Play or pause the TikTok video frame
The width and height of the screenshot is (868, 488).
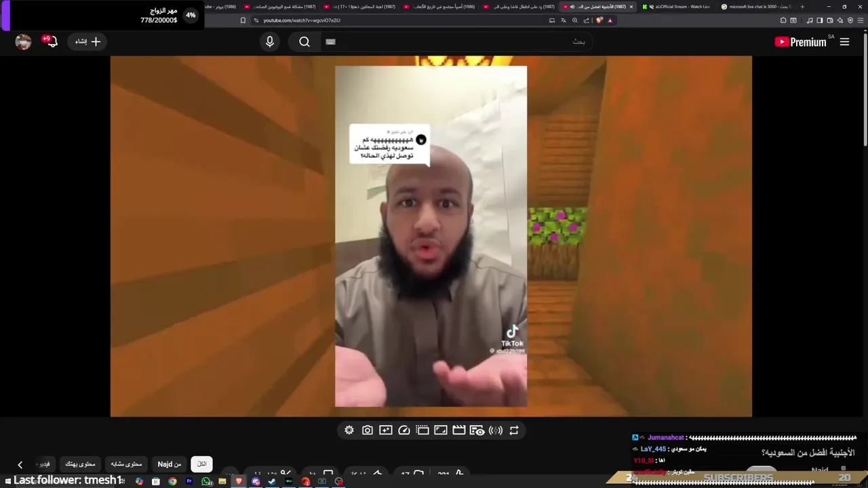(431, 236)
